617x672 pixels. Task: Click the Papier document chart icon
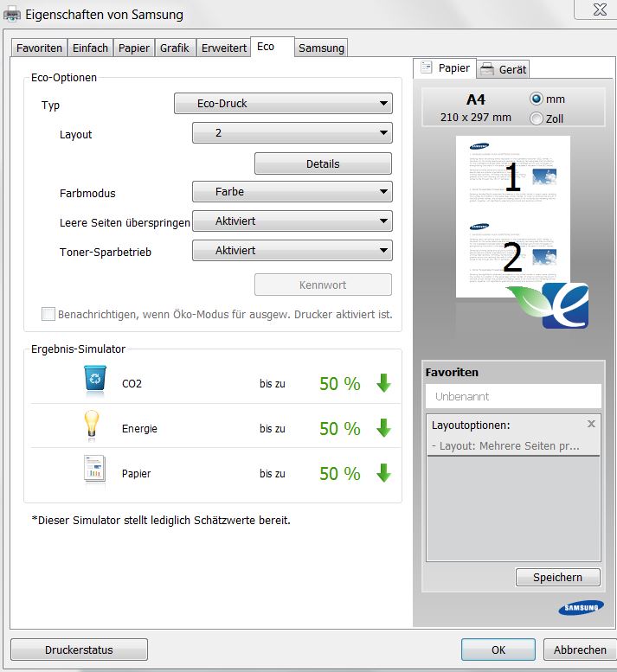pos(95,469)
